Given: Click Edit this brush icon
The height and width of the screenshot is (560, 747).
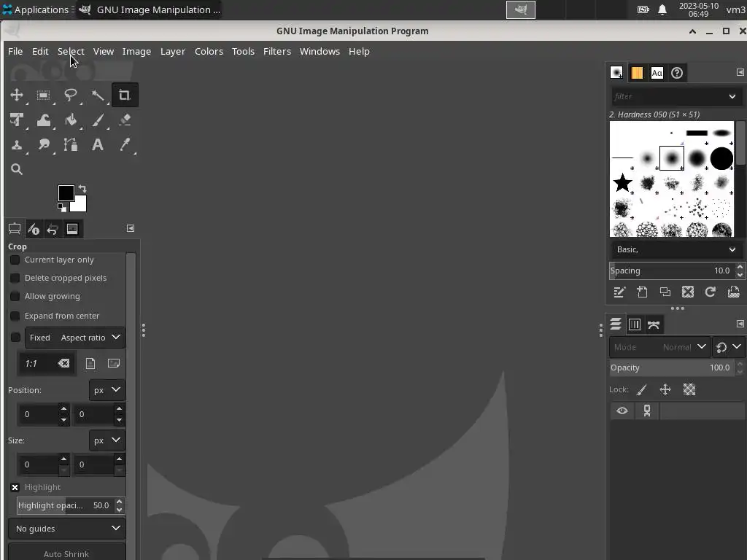Looking at the screenshot, I should [x=619, y=292].
